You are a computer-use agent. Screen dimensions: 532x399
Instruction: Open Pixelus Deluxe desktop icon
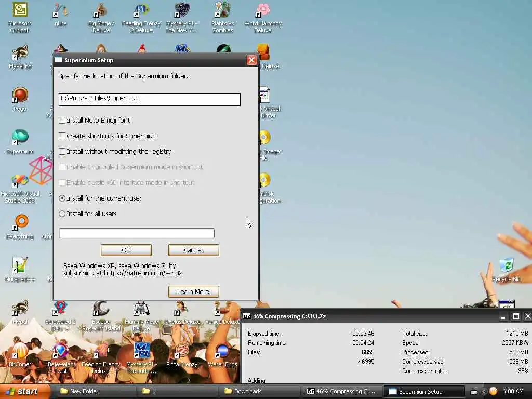click(182, 313)
